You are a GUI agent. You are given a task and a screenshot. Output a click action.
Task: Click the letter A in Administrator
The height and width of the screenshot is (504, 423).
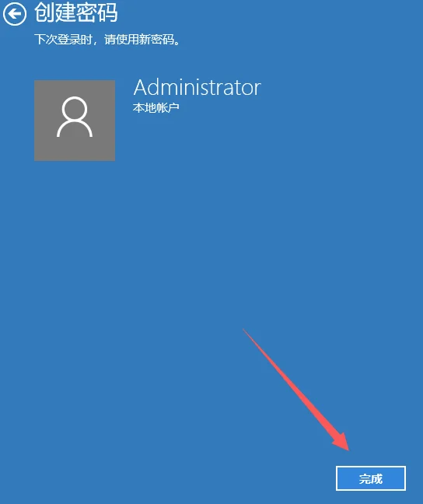(x=141, y=87)
